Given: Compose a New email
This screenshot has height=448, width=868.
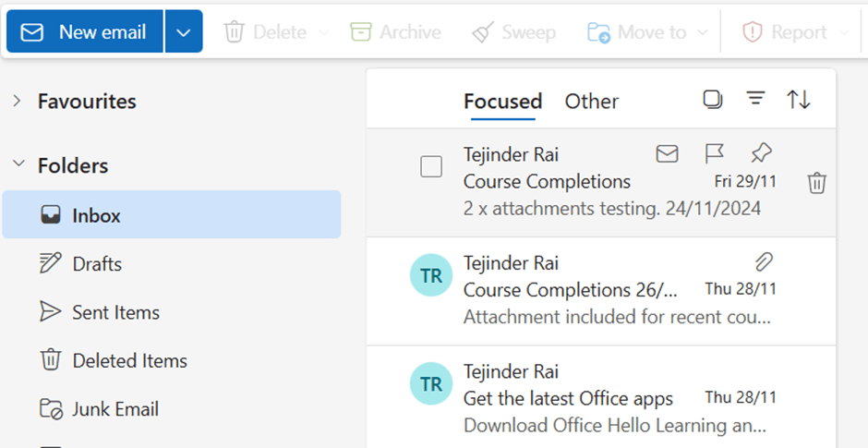Looking at the screenshot, I should click(85, 32).
